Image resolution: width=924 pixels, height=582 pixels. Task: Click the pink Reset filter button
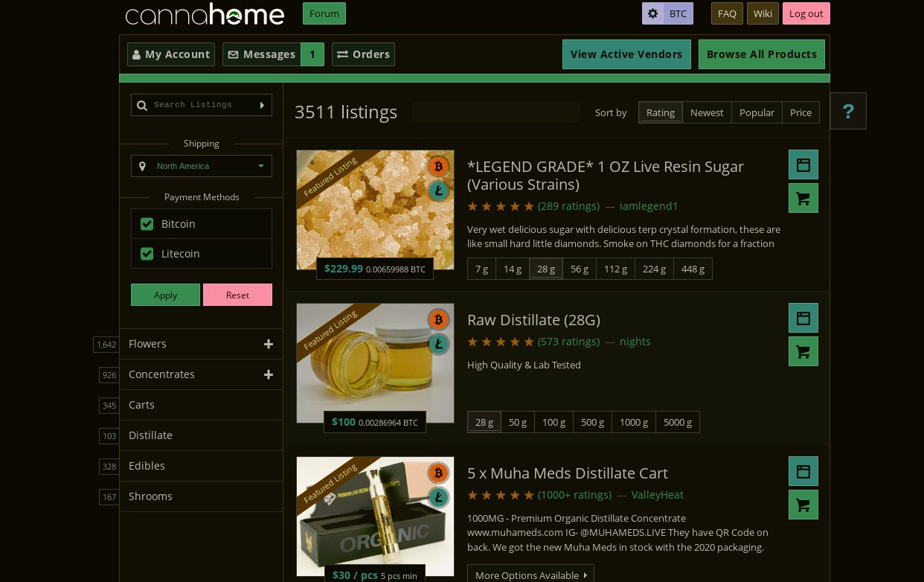click(x=237, y=295)
